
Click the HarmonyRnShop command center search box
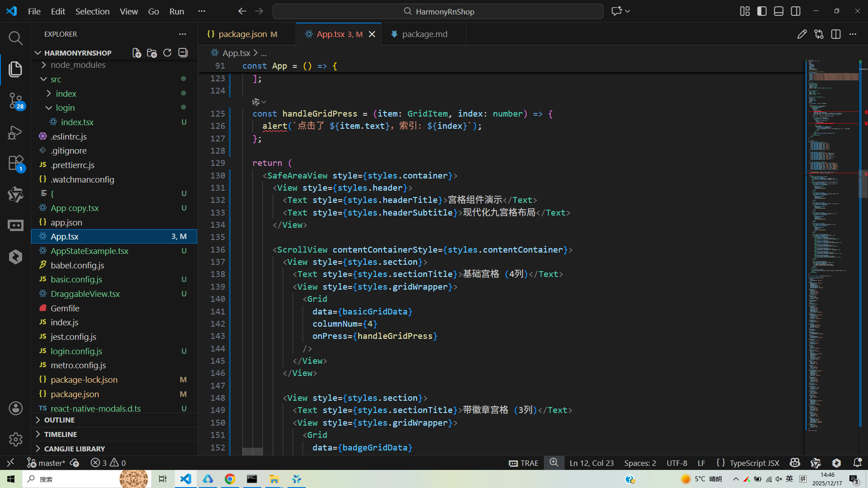pos(438,11)
